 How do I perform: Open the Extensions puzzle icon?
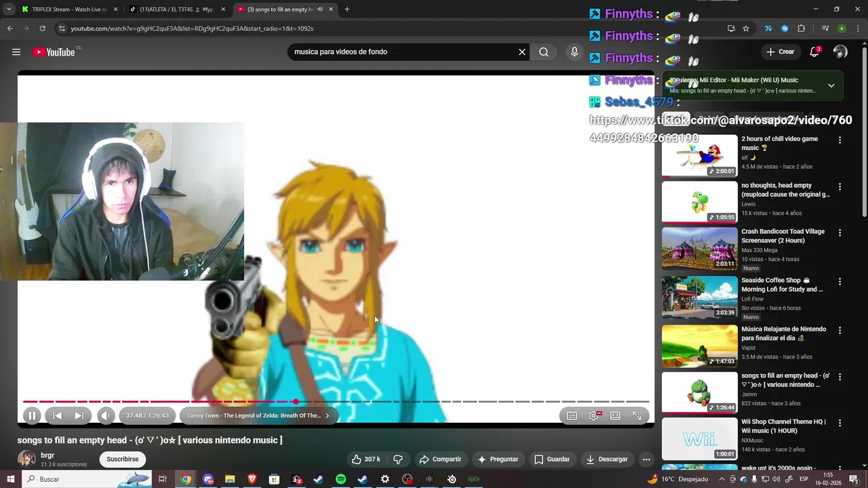pos(801,28)
